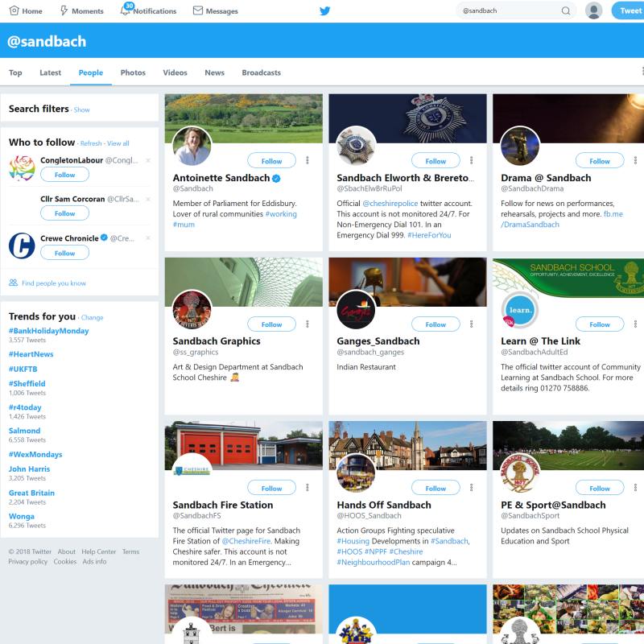644x644 pixels.
Task: Open Antoinette Sandbach's profile photo
Action: tap(192, 146)
